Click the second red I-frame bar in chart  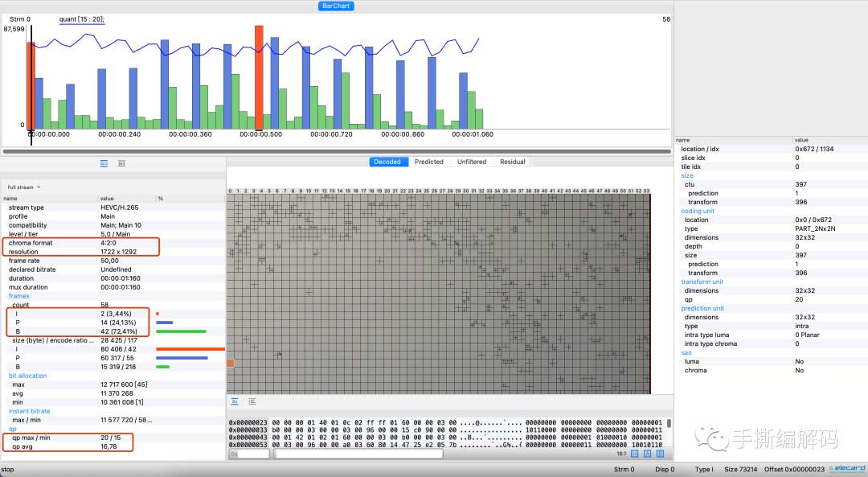pyautogui.click(x=259, y=76)
